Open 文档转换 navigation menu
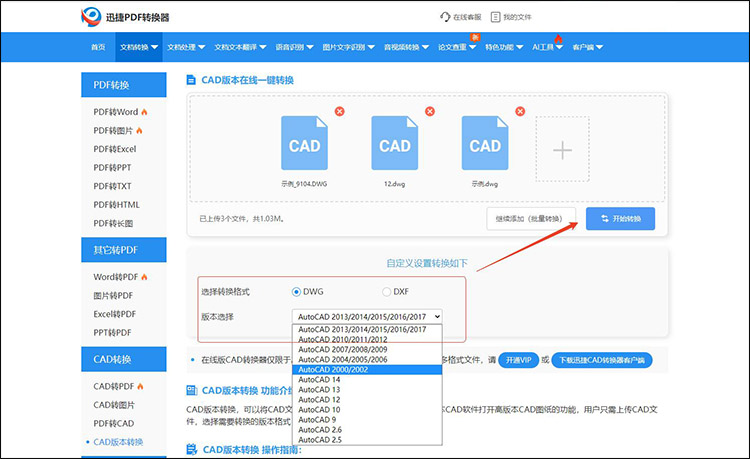 [139, 47]
